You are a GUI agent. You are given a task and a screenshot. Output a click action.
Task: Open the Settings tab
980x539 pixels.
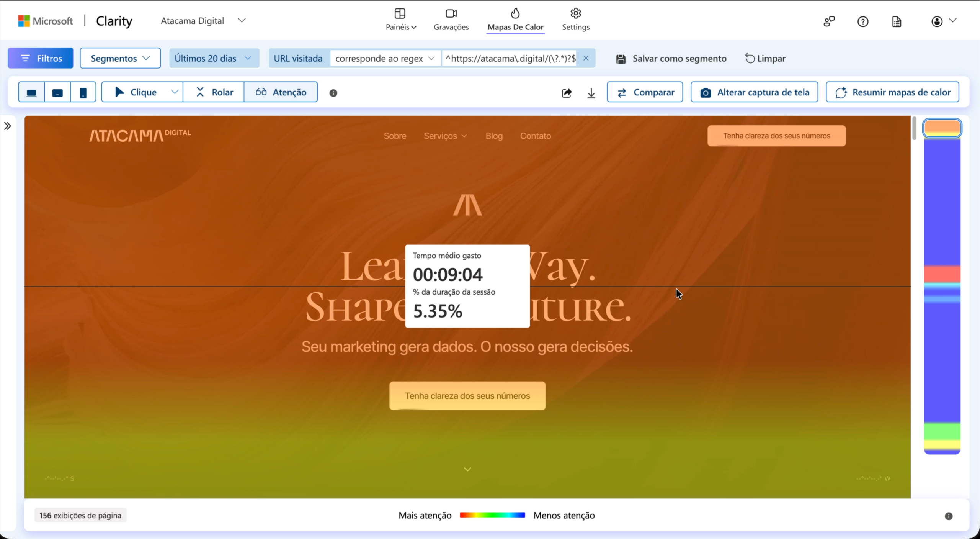[x=576, y=20]
